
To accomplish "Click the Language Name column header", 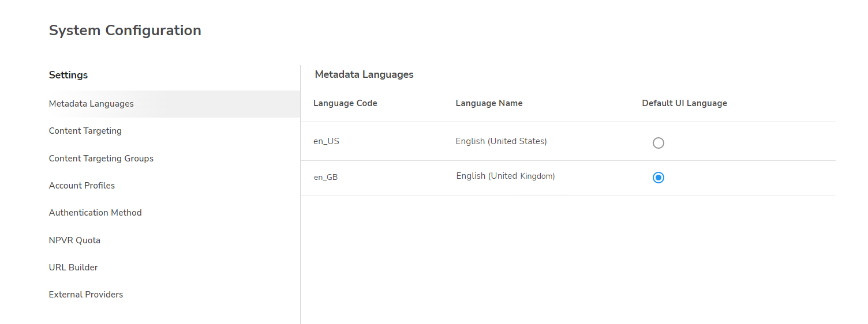I will pyautogui.click(x=489, y=103).
